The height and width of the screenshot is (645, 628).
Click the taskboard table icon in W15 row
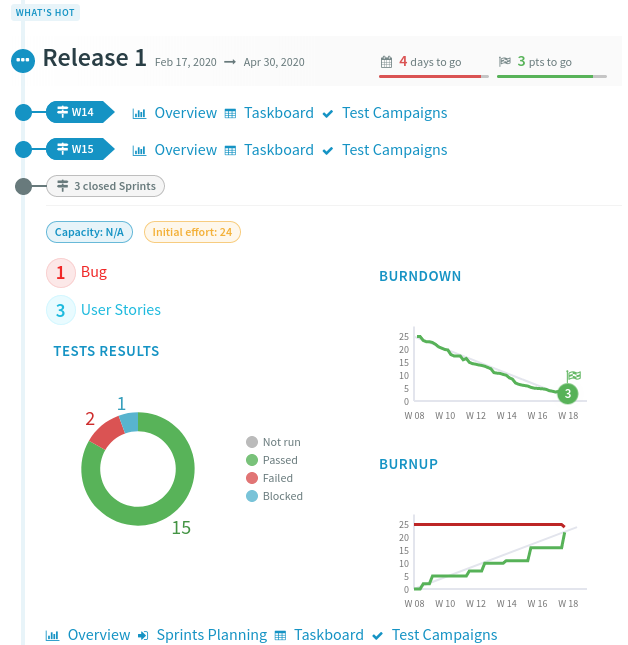coord(230,151)
